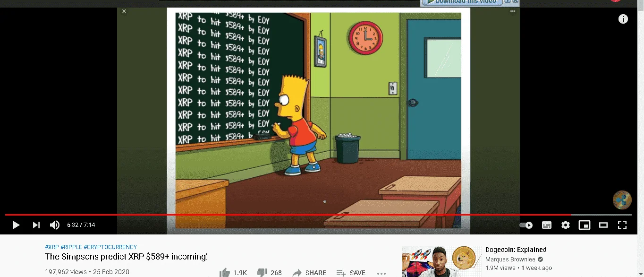Click the 197,962 views text
The height and width of the screenshot is (277, 644).
(x=66, y=272)
